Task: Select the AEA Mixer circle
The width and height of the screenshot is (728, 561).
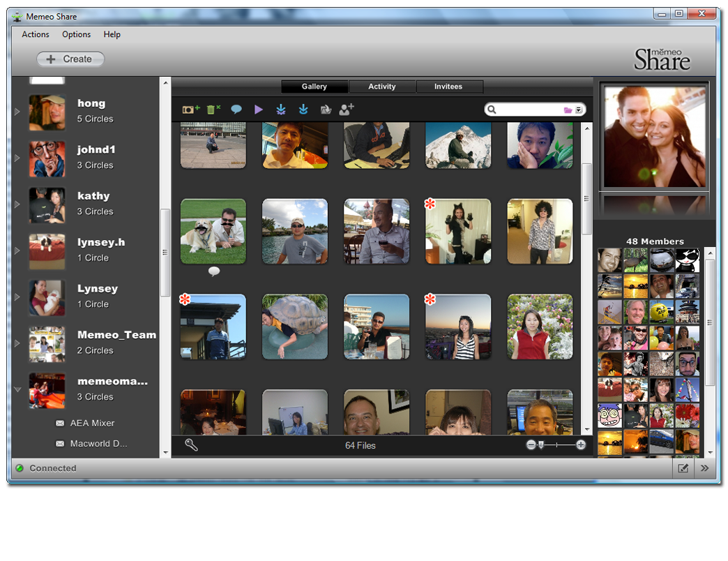Action: pyautogui.click(x=92, y=423)
